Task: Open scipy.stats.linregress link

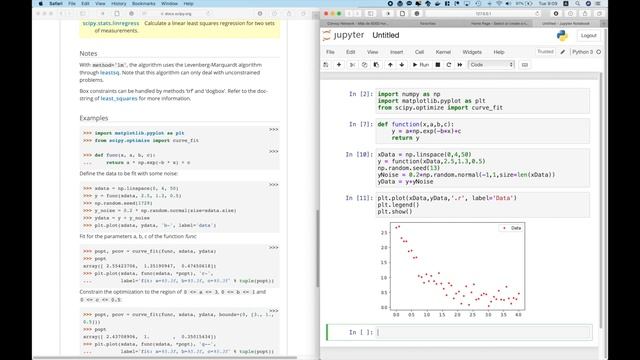Action: point(111,23)
